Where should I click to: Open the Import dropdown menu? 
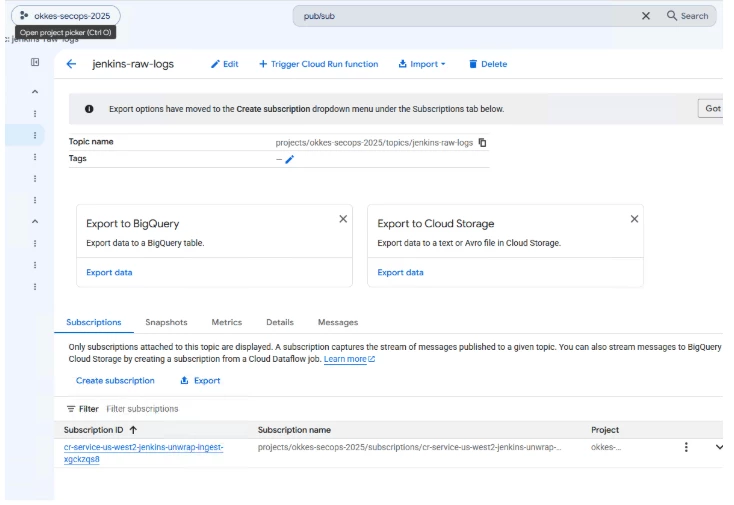(422, 64)
